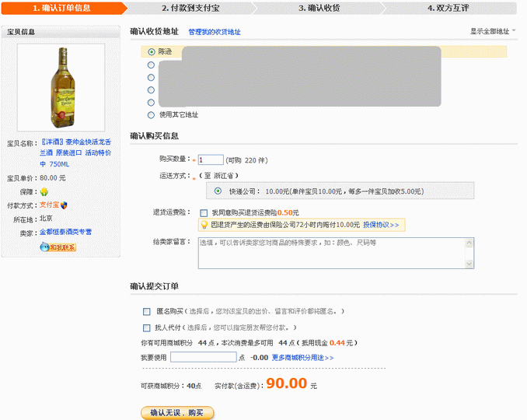Select 快递公司 delivery method
The height and width of the screenshot is (420, 527).
[x=218, y=191]
